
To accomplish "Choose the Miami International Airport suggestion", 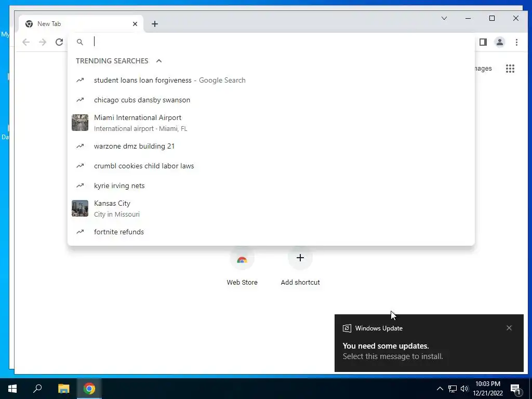I will coord(271,123).
